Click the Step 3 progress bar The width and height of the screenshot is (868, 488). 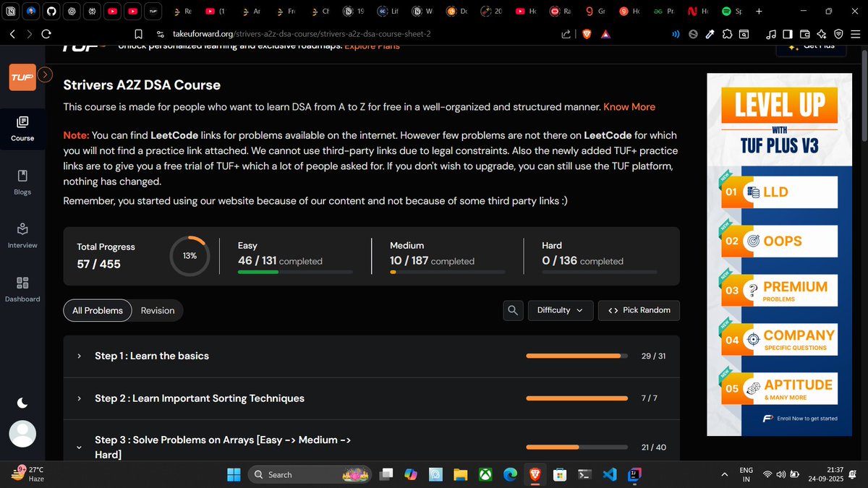(577, 447)
